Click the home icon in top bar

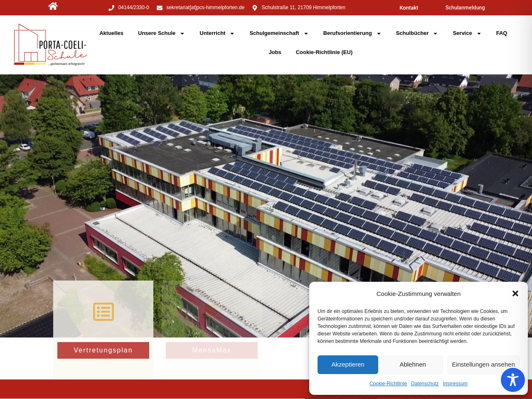tap(53, 6)
